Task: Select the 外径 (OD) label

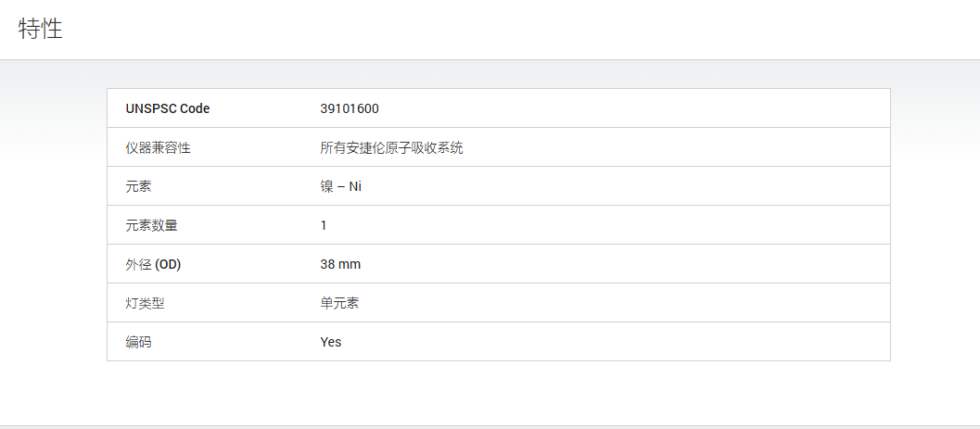Action: pos(153,265)
